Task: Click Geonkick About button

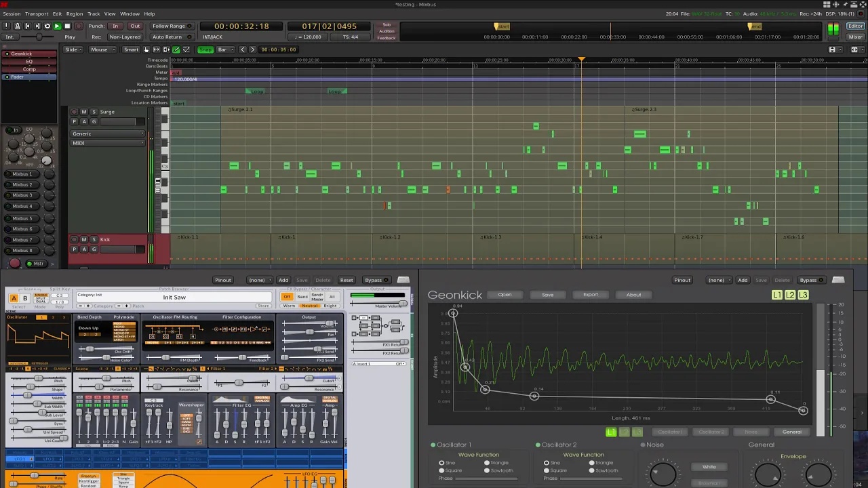Action: [633, 295]
